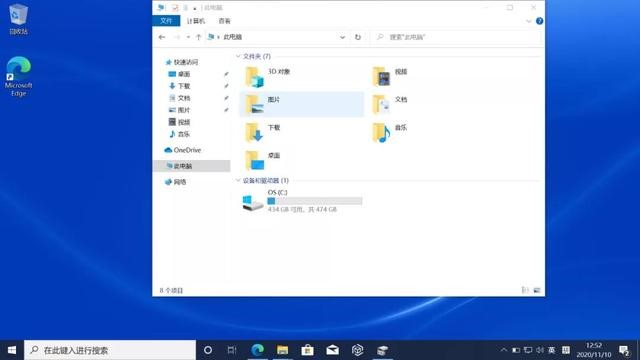
Task: Click the refresh button beside address bar
Action: [358, 37]
